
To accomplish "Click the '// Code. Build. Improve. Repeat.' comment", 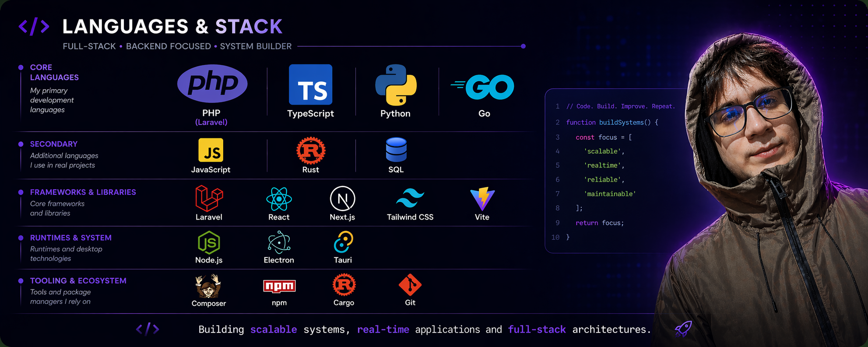I will (x=621, y=106).
